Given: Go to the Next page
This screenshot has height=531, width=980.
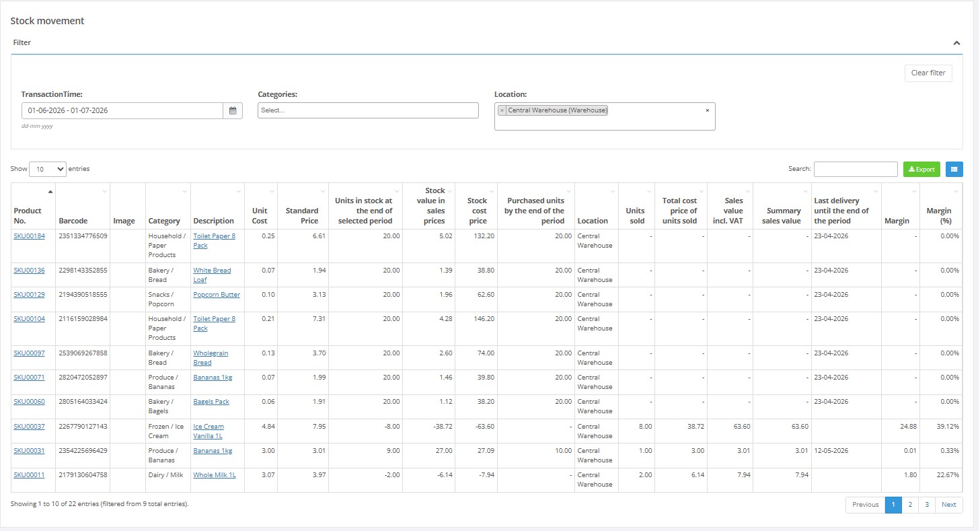Looking at the screenshot, I should (x=949, y=505).
